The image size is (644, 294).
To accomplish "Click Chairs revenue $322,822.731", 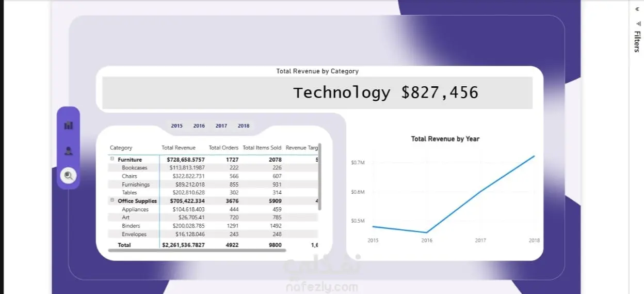I will tap(187, 176).
